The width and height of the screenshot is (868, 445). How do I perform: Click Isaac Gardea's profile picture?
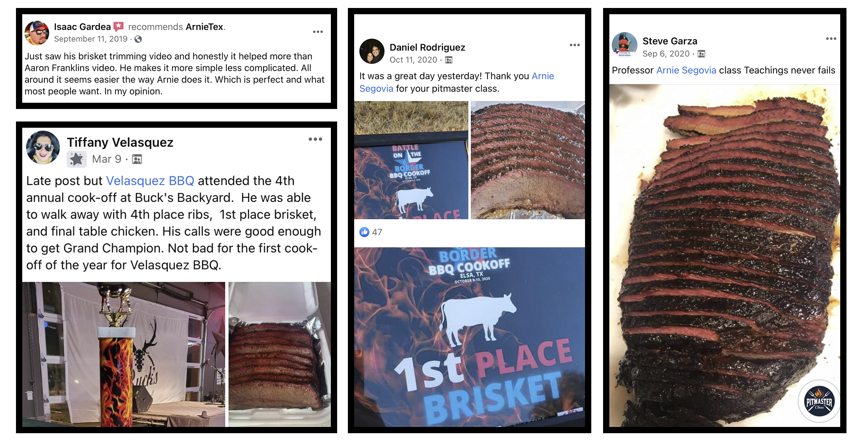tap(36, 33)
